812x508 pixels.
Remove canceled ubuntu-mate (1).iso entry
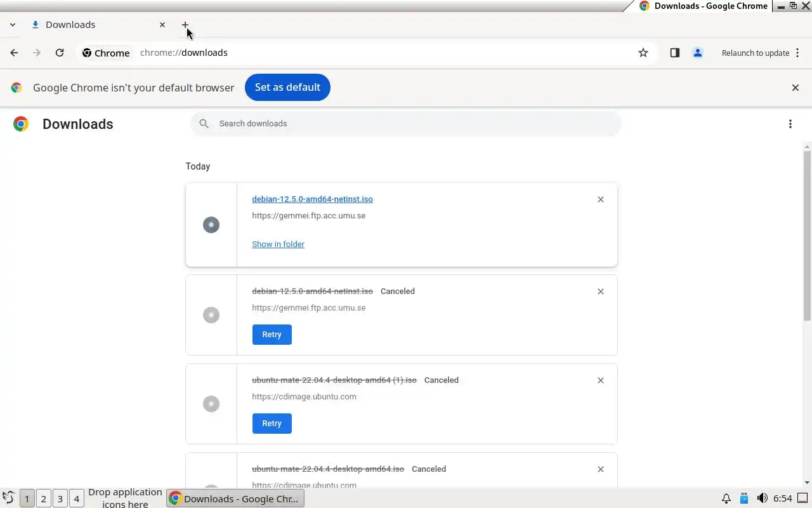[x=601, y=380]
